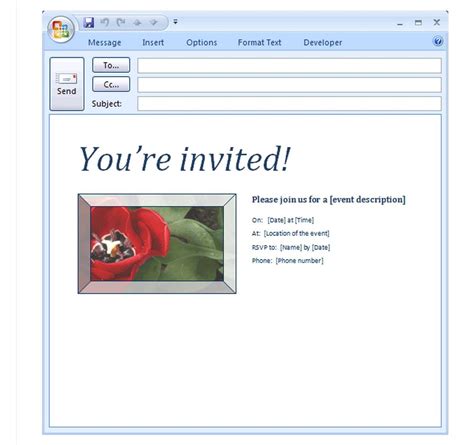Redo the last action
This screenshot has width=474, height=445.
click(121, 22)
